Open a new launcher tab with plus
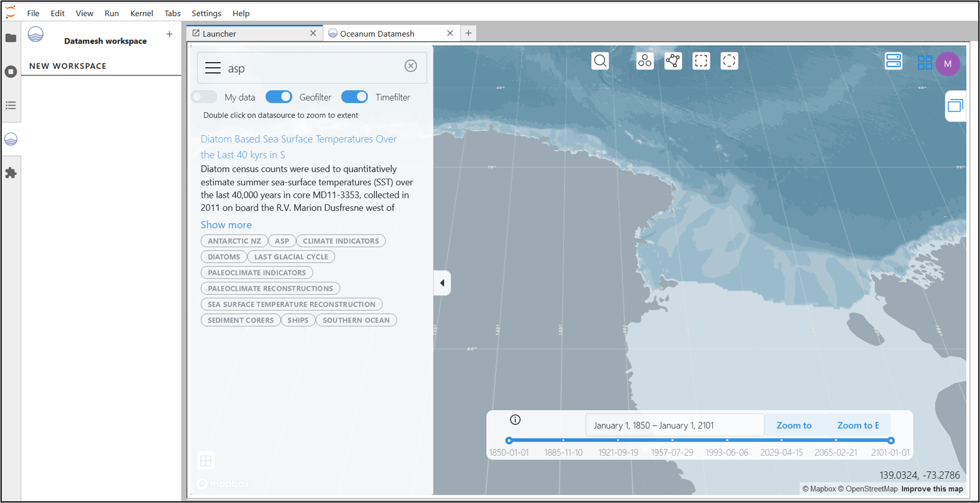980x503 pixels. [x=468, y=34]
